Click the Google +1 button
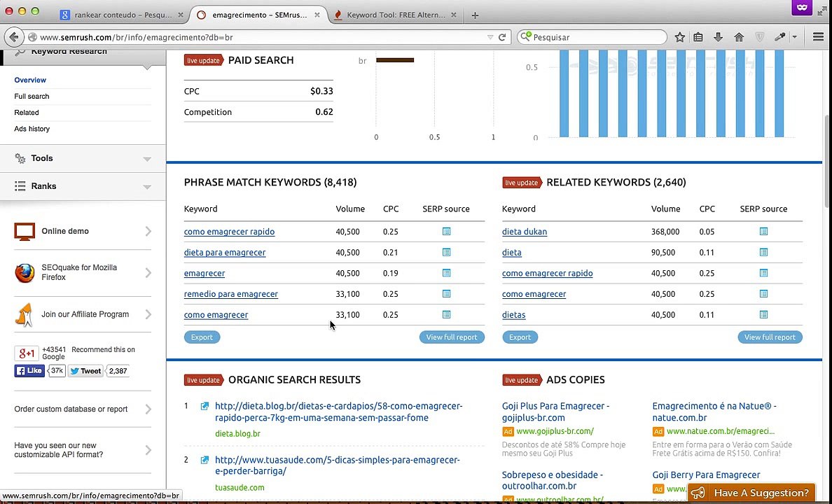Image resolution: width=832 pixels, height=504 pixels. click(x=27, y=353)
